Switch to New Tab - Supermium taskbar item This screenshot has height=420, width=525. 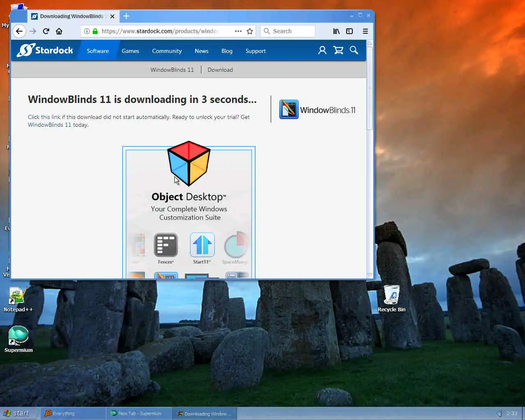[x=138, y=413]
